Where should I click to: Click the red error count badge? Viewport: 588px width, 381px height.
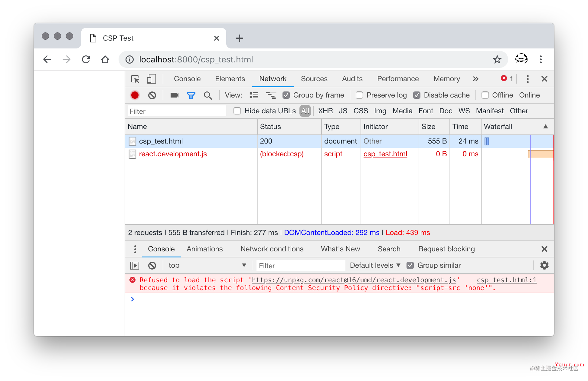507,78
